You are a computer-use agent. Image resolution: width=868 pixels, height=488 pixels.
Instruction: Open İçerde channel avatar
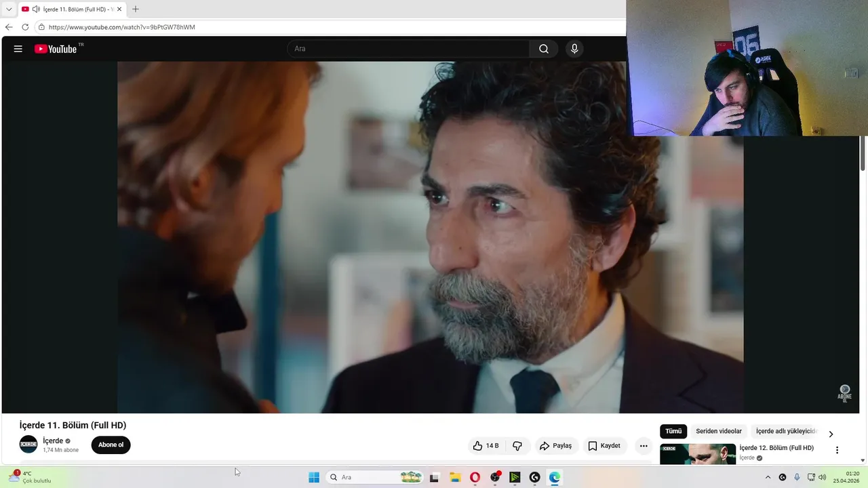coord(28,445)
